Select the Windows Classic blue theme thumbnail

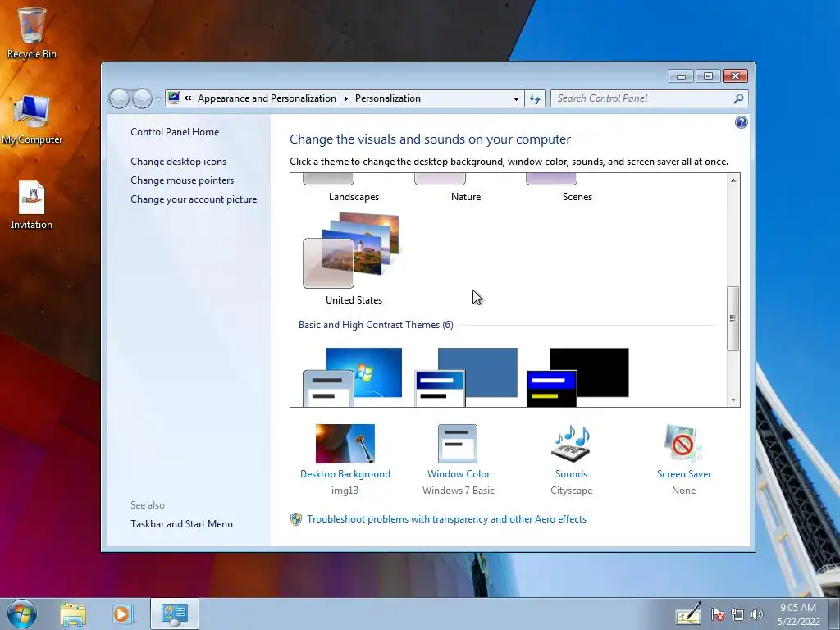466,377
